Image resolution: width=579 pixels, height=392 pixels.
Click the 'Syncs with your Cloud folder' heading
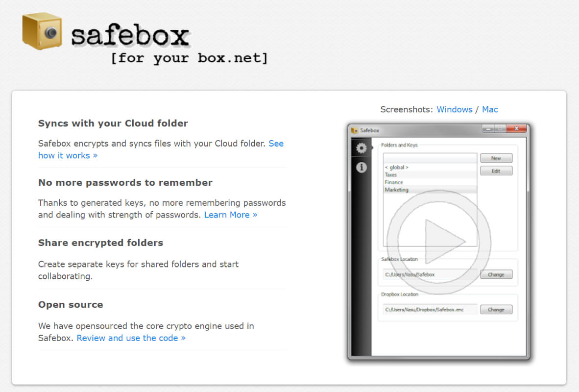click(x=113, y=123)
